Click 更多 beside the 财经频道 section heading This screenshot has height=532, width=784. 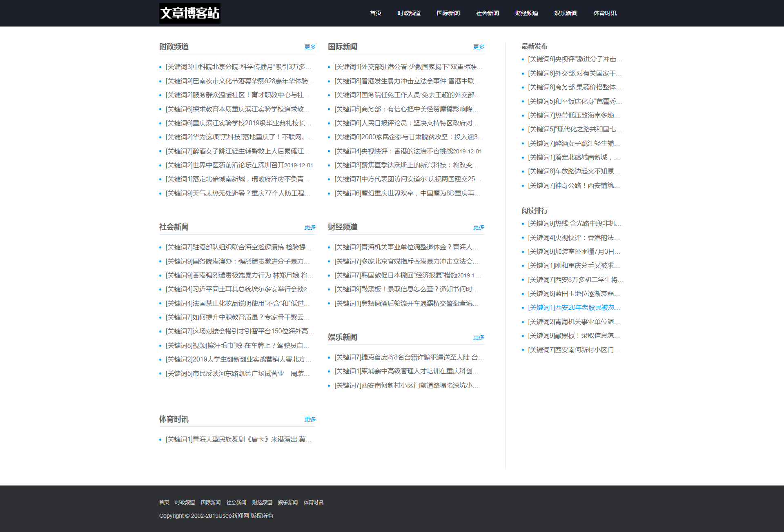[479, 227]
